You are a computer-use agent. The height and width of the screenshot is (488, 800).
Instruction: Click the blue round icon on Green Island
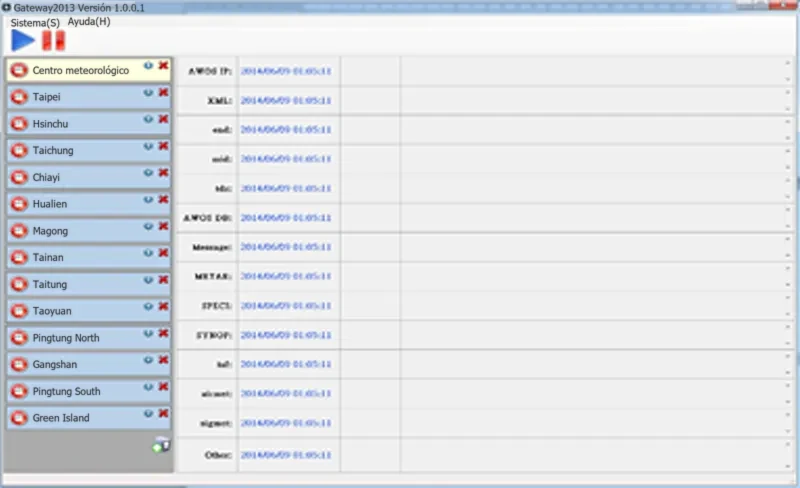(x=148, y=413)
